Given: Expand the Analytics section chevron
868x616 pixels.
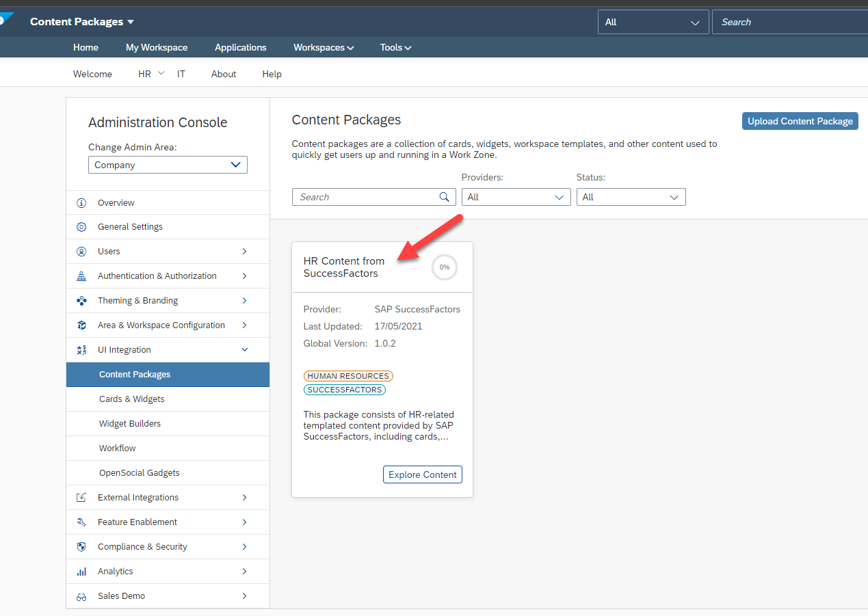Looking at the screenshot, I should coord(244,572).
